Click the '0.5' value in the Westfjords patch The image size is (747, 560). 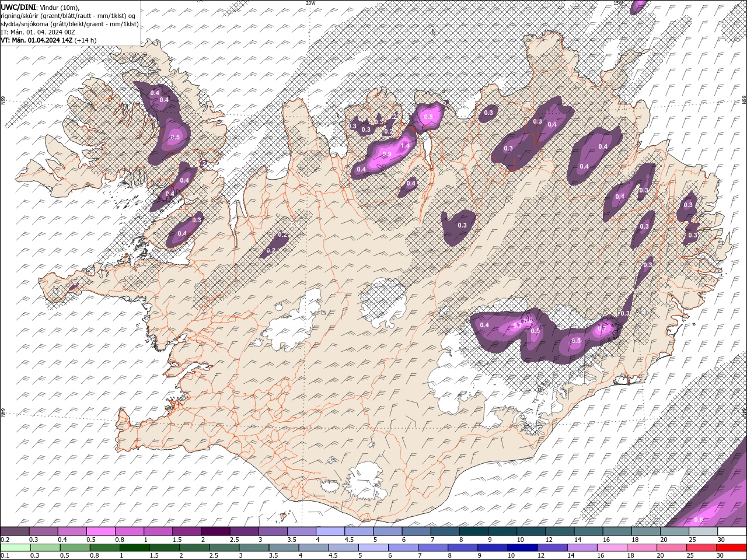point(175,137)
